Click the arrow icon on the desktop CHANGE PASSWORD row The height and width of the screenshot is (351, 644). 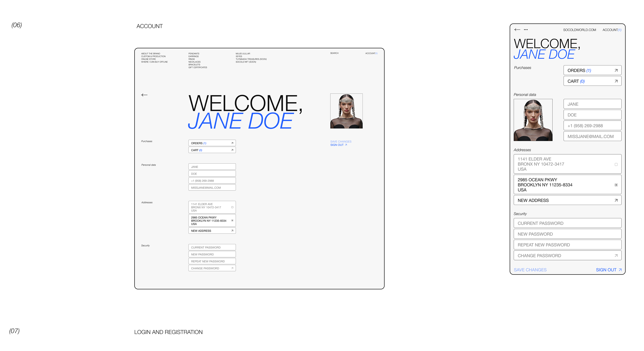tap(232, 268)
